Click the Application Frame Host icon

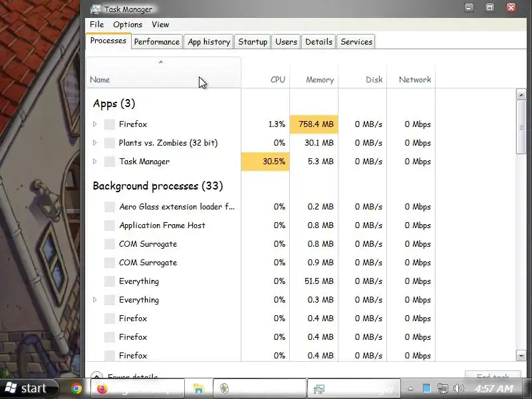109,225
